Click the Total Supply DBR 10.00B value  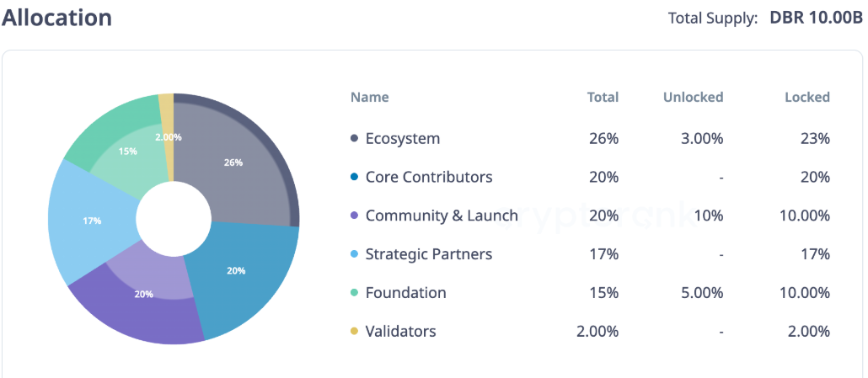816,18
